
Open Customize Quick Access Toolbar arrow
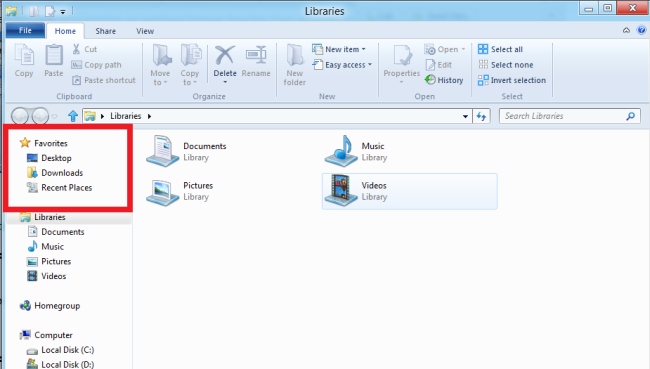click(x=63, y=12)
